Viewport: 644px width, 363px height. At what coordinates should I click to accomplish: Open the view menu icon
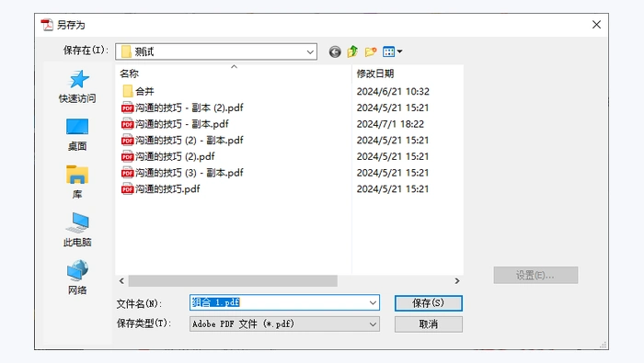(x=392, y=51)
